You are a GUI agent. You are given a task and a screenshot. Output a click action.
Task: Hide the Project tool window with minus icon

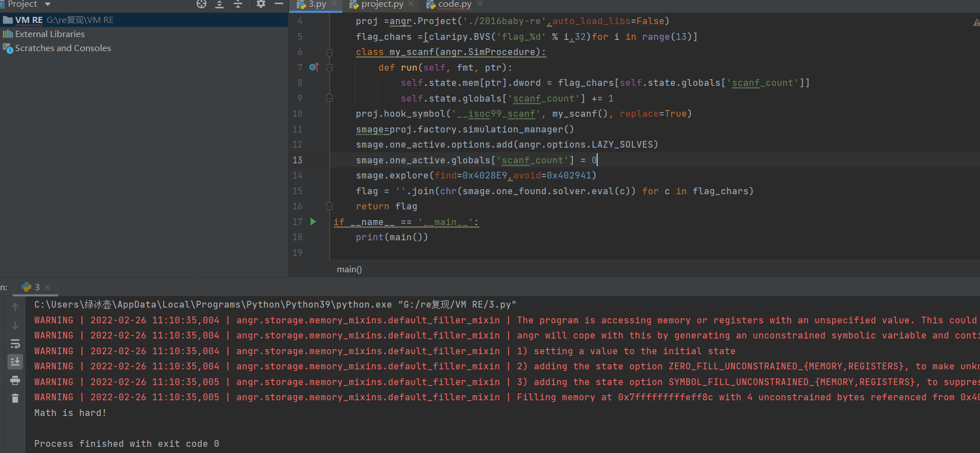coord(279,4)
